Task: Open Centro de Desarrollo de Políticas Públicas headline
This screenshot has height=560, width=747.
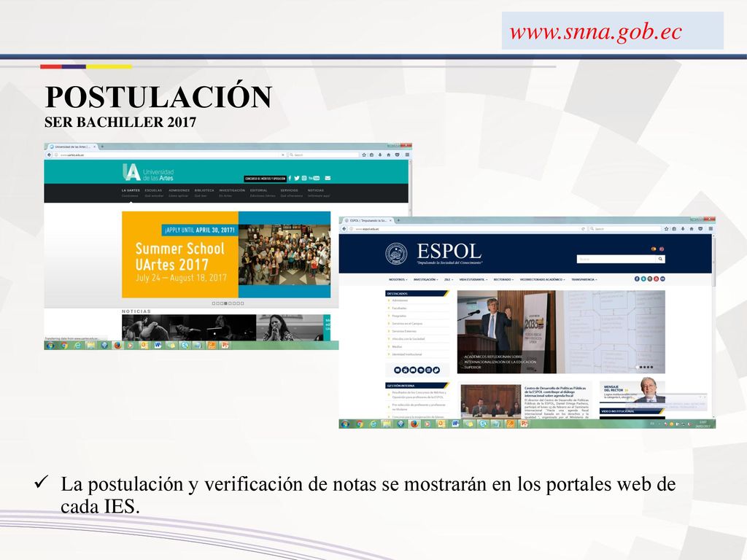Action: (555, 392)
